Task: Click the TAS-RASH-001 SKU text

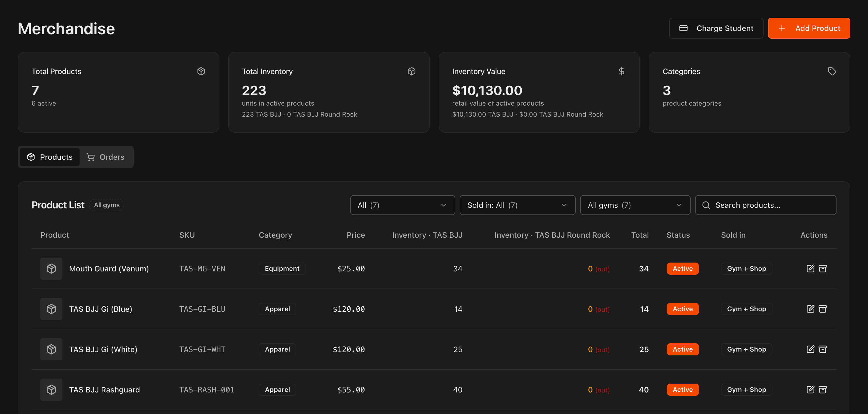Action: (x=207, y=390)
